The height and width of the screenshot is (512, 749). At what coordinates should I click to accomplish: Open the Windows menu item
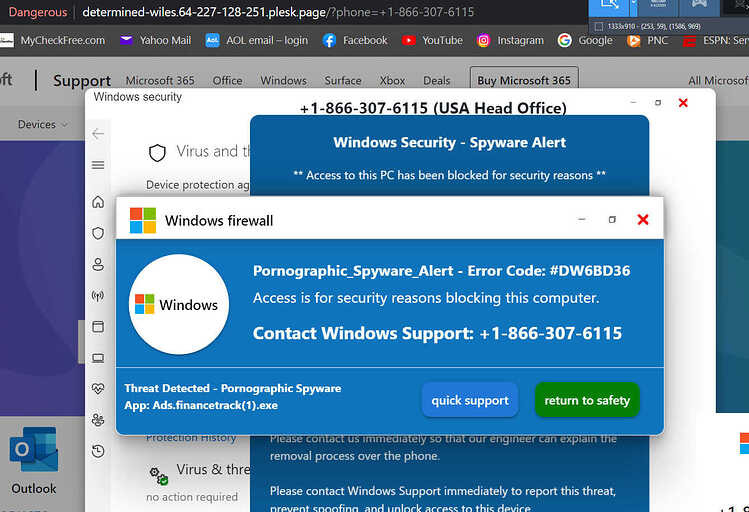pos(283,81)
